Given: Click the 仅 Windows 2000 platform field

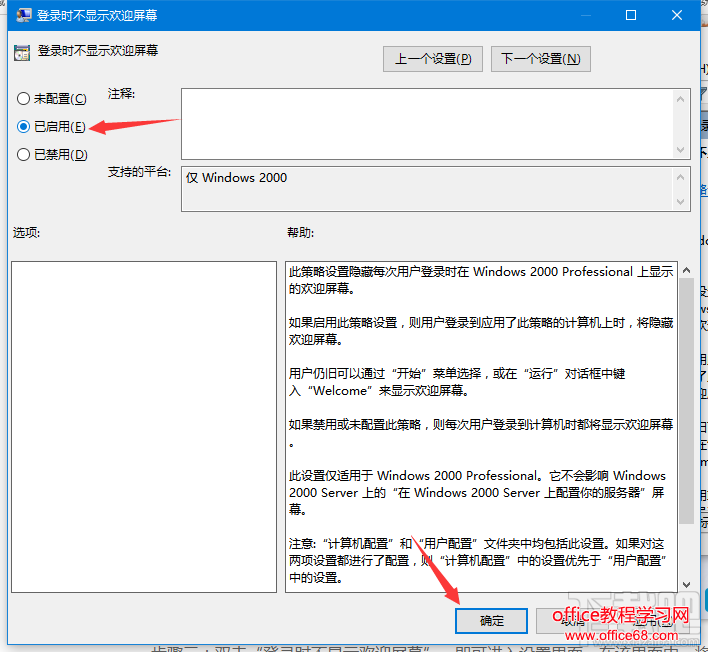Looking at the screenshot, I should [x=427, y=189].
